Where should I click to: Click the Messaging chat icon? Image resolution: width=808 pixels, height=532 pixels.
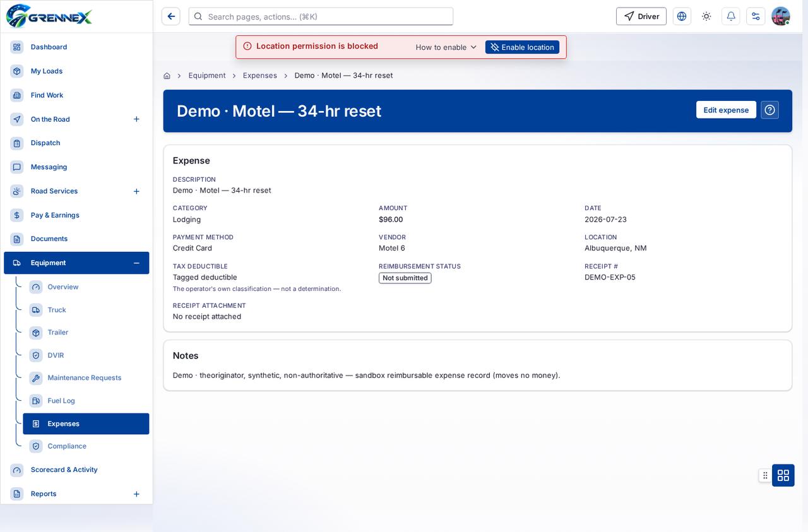coord(17,167)
